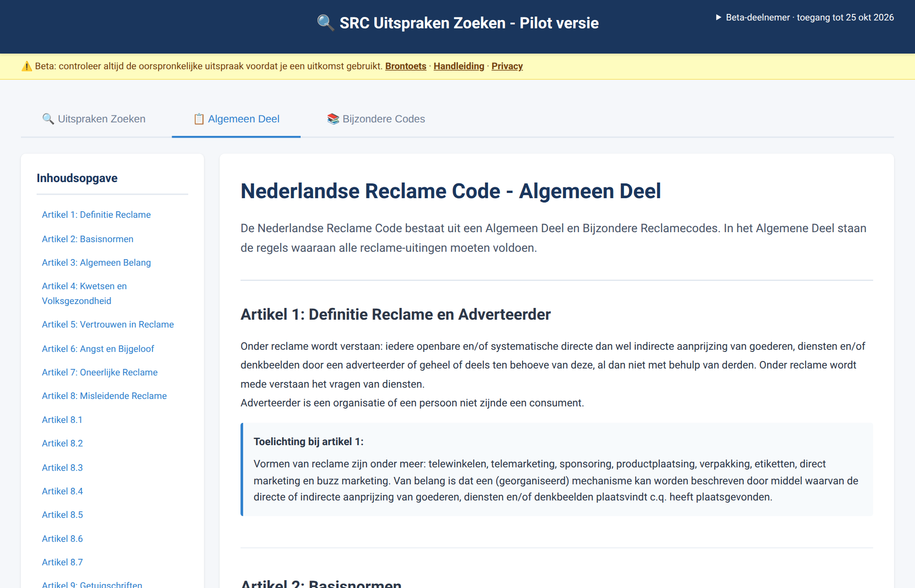
Task: Jump to Artikel 8.4 in sidebar
Action: tap(62, 491)
